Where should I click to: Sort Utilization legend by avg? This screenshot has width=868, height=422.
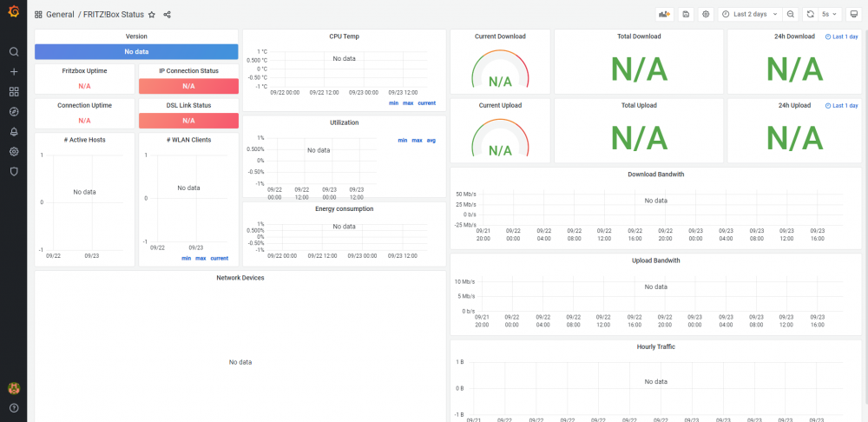pyautogui.click(x=431, y=140)
